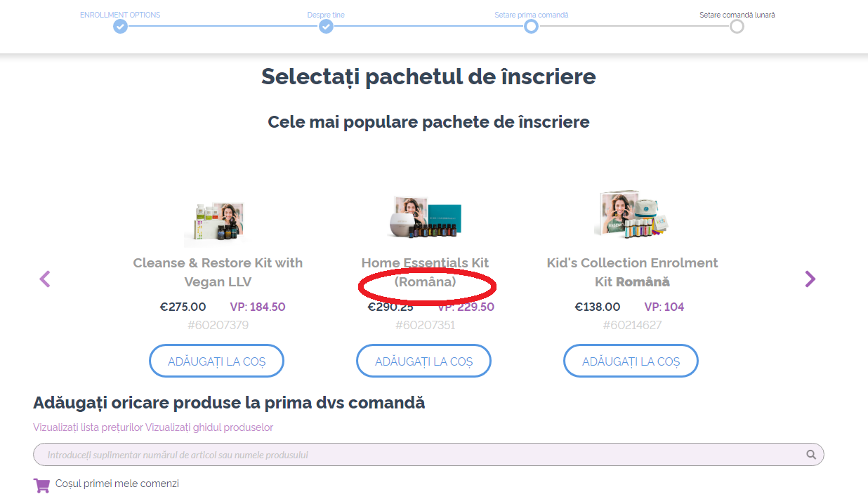Click the Kid's Collection Kit image
This screenshot has height=499, width=868.
pyautogui.click(x=633, y=213)
